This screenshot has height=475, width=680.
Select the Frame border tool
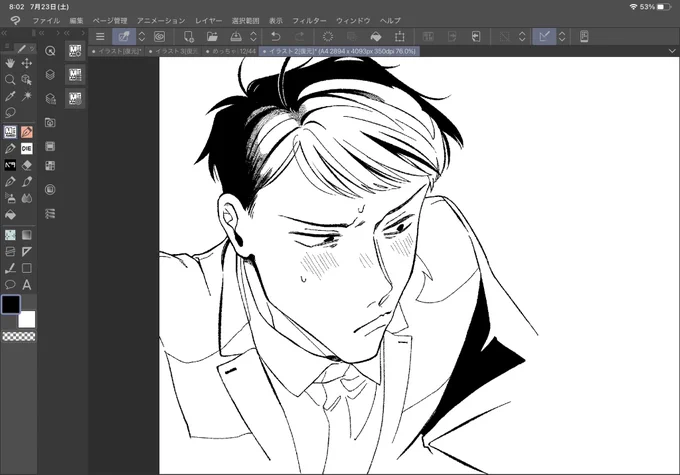(10, 252)
